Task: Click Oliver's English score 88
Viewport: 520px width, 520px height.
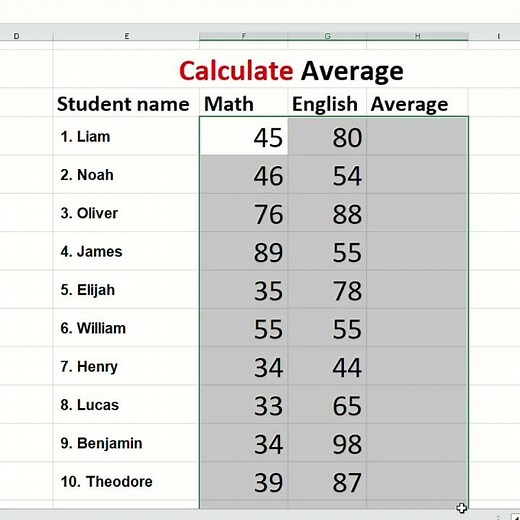Action: pyautogui.click(x=327, y=213)
